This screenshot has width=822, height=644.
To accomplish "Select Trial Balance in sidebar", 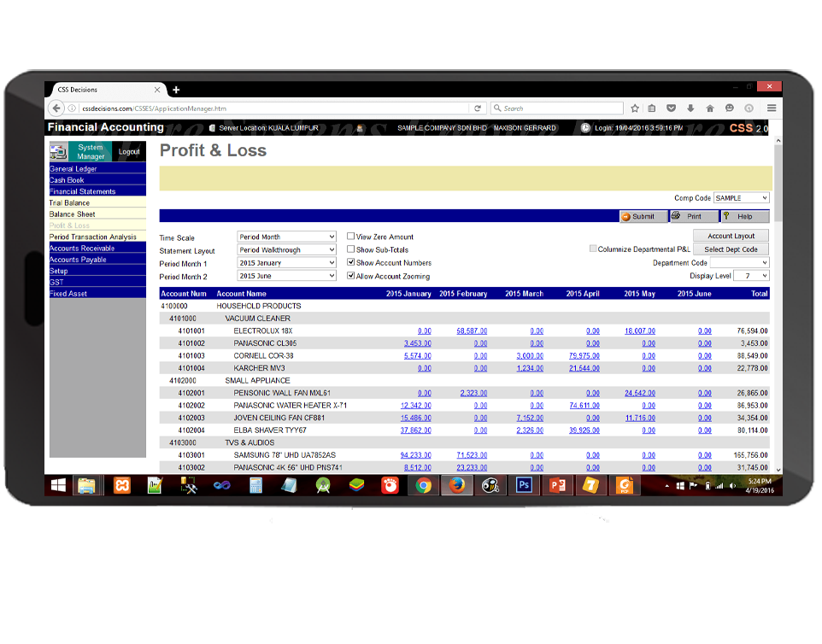I will [x=97, y=202].
